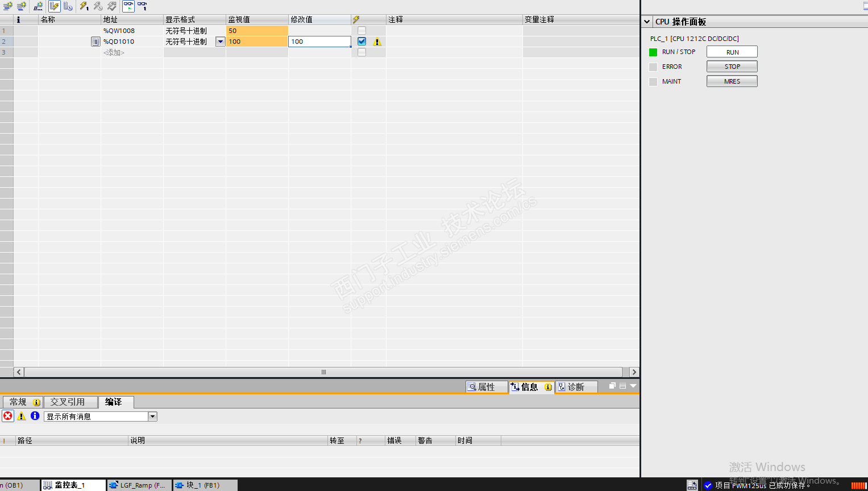The image size is (868, 491).
Task: Switch to the 信息 tab
Action: [531, 387]
